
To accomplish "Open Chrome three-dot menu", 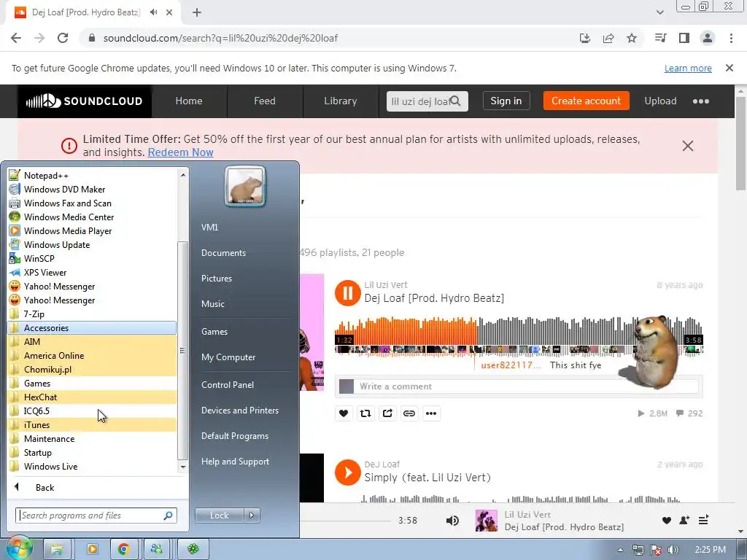I will pyautogui.click(x=731, y=38).
